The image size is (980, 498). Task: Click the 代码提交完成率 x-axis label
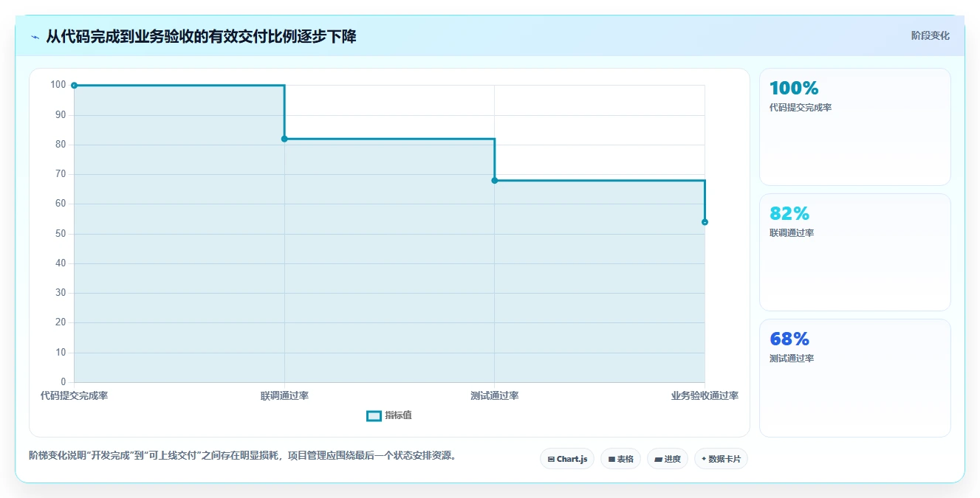click(x=74, y=395)
